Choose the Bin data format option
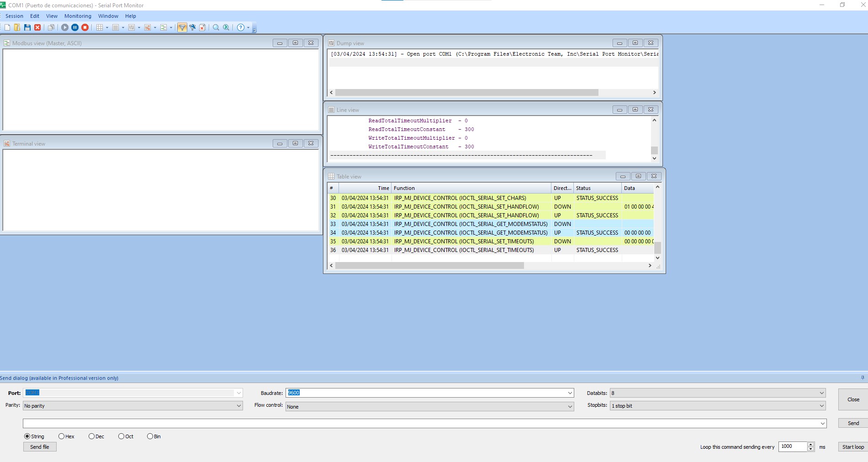The width and height of the screenshot is (868, 462). [x=150, y=436]
